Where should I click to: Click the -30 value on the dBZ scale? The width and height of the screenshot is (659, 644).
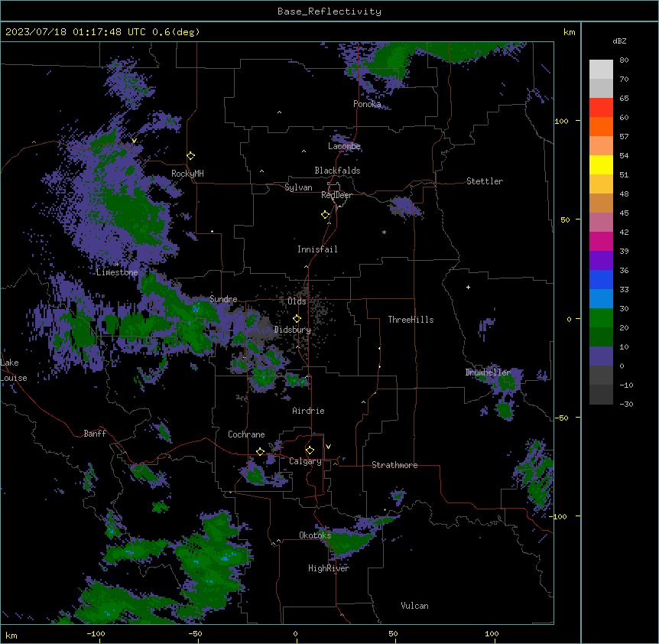[x=626, y=404]
